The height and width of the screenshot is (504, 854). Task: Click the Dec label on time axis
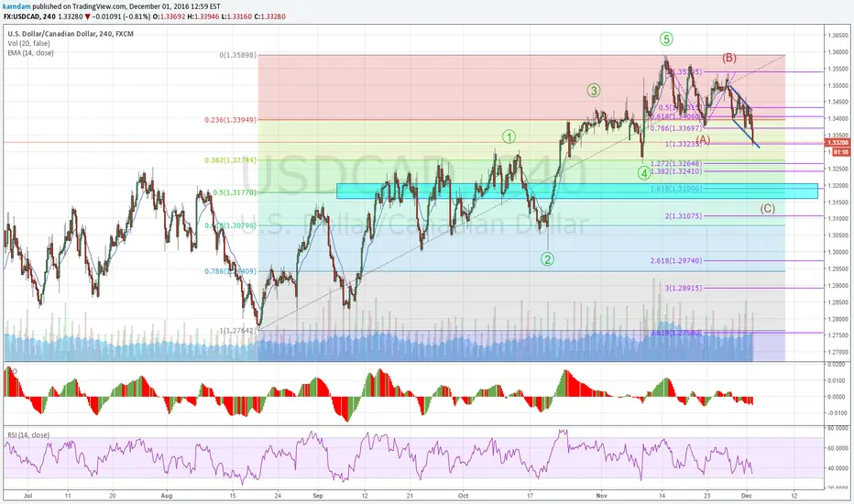pyautogui.click(x=747, y=496)
